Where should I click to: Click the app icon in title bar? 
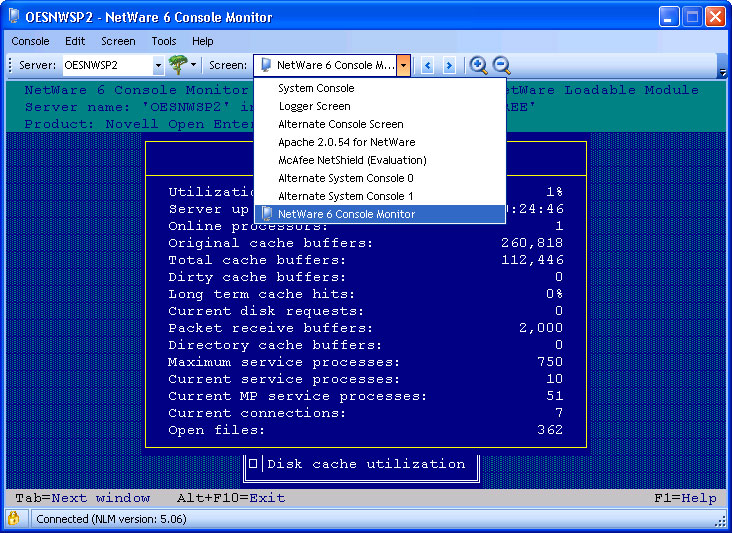click(14, 17)
